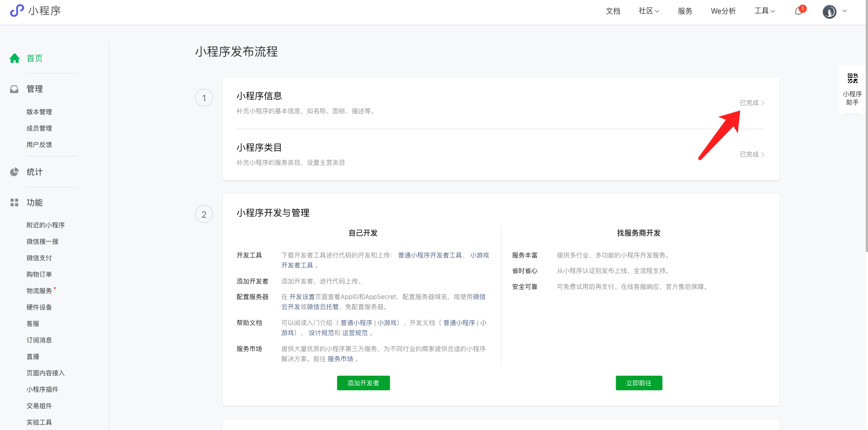The width and height of the screenshot is (868, 430).
Task: Open 开发设置 link
Action: (302, 297)
